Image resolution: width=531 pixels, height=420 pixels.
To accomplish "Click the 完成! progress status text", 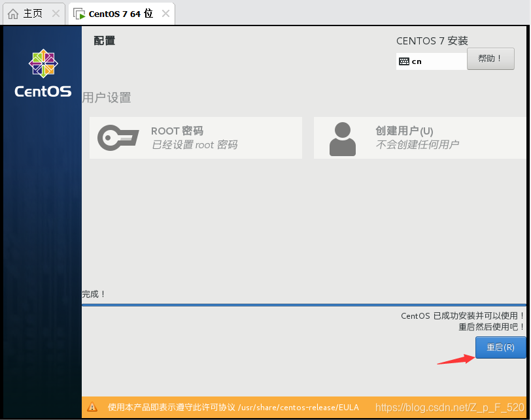I will pyautogui.click(x=94, y=294).
